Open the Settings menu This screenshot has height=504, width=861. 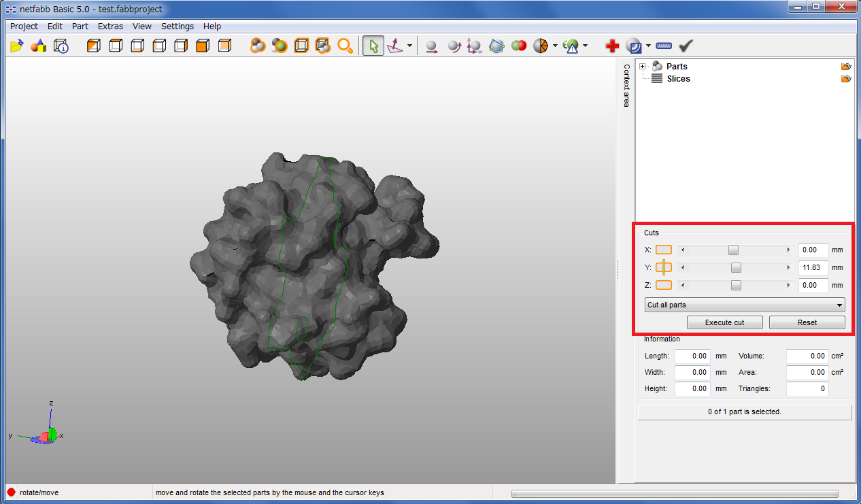pos(177,27)
